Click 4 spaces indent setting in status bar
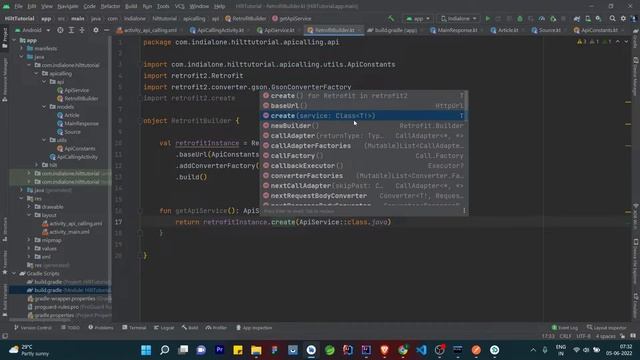Screen dimensions: 640x360 tap(605, 336)
